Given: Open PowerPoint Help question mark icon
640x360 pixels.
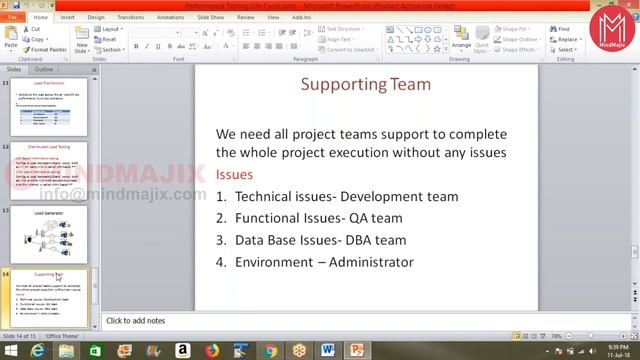Looking at the screenshot, I should 635,17.
